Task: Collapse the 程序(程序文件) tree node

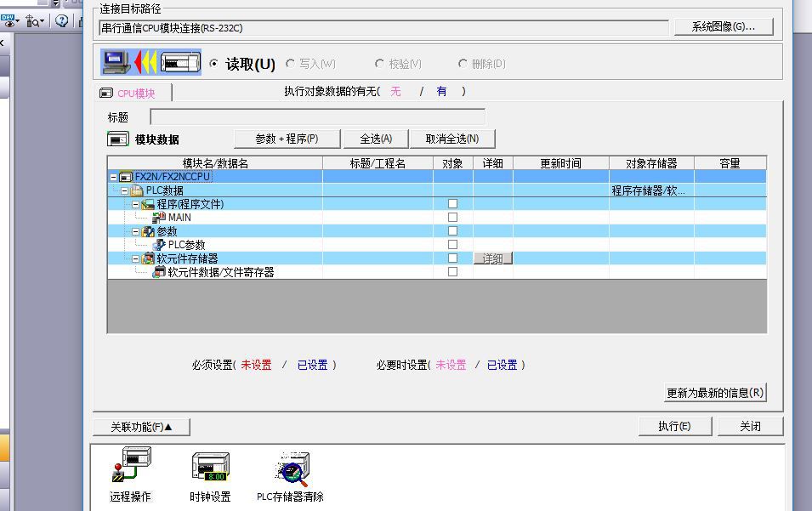Action: pos(135,205)
